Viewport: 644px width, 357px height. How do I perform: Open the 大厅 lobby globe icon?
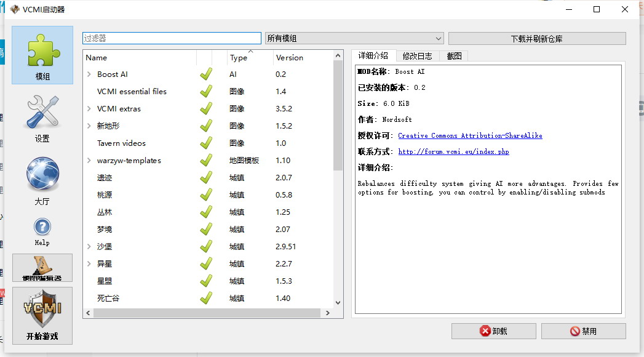click(x=42, y=174)
